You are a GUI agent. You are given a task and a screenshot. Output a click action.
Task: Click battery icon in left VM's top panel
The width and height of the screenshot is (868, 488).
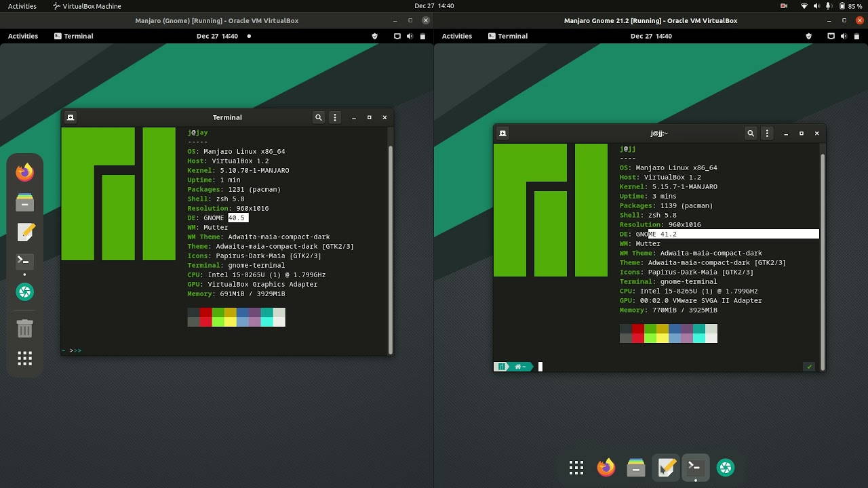point(424,36)
